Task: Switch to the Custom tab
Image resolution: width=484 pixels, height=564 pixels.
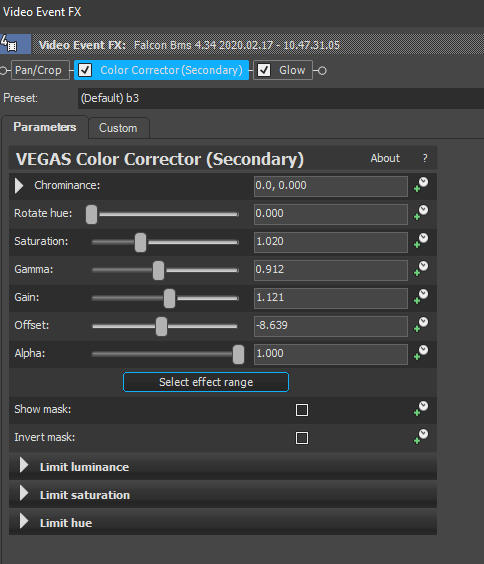Action: pyautogui.click(x=118, y=128)
